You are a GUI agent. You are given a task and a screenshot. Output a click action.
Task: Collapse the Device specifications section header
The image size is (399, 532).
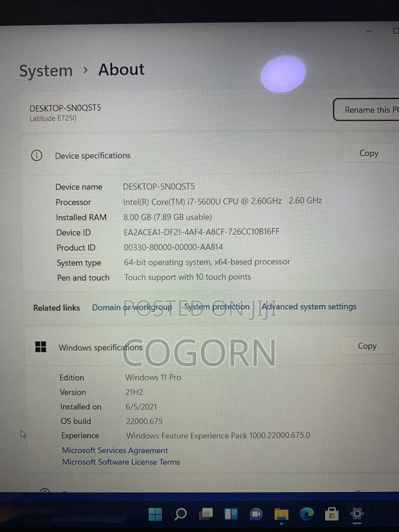tap(209, 155)
